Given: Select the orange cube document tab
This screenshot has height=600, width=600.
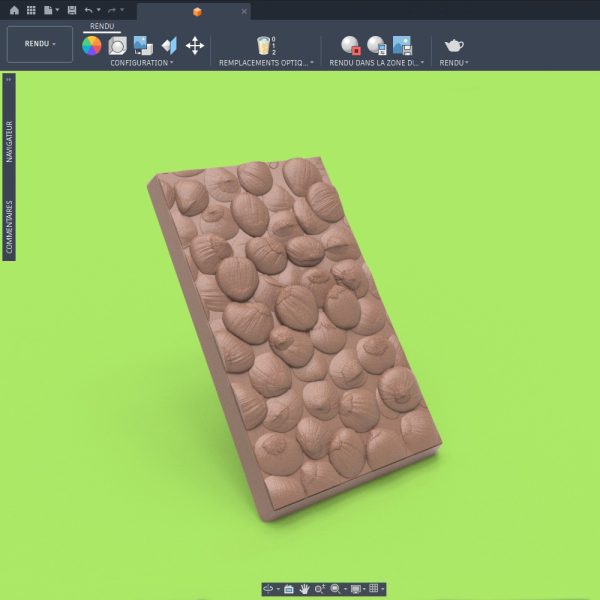Looking at the screenshot, I should click(x=197, y=12).
